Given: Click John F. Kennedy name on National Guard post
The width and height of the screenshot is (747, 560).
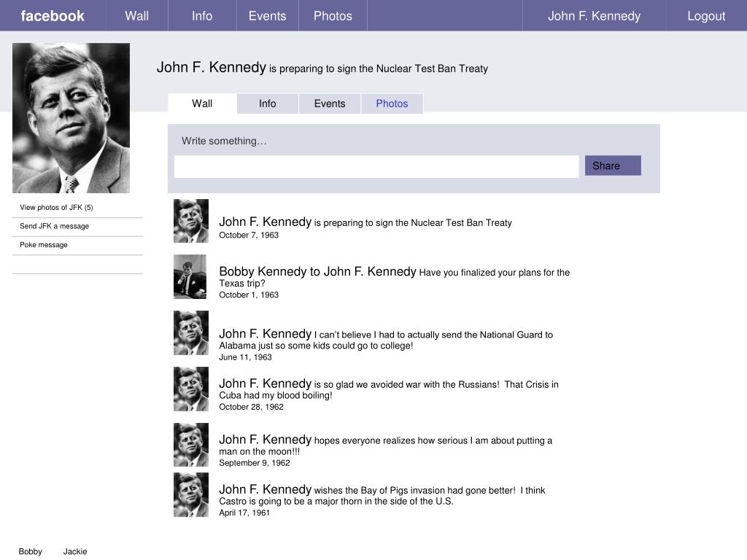Looking at the screenshot, I should (265, 334).
